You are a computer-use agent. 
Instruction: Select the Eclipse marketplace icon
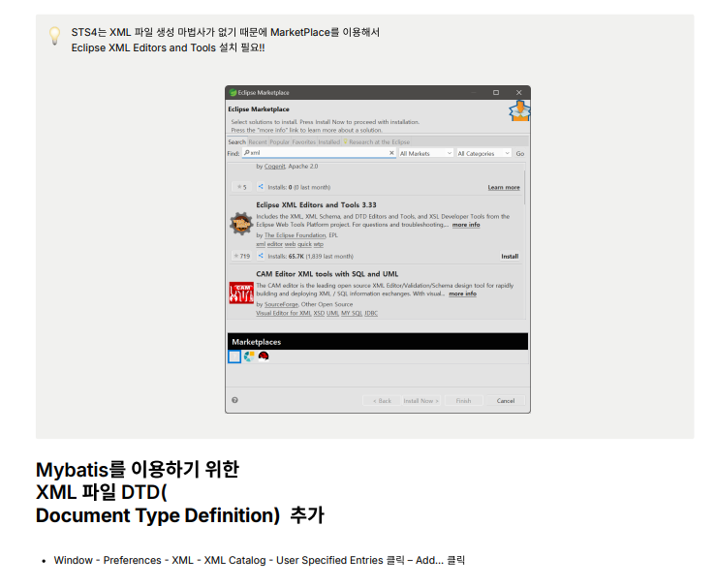[249, 356]
